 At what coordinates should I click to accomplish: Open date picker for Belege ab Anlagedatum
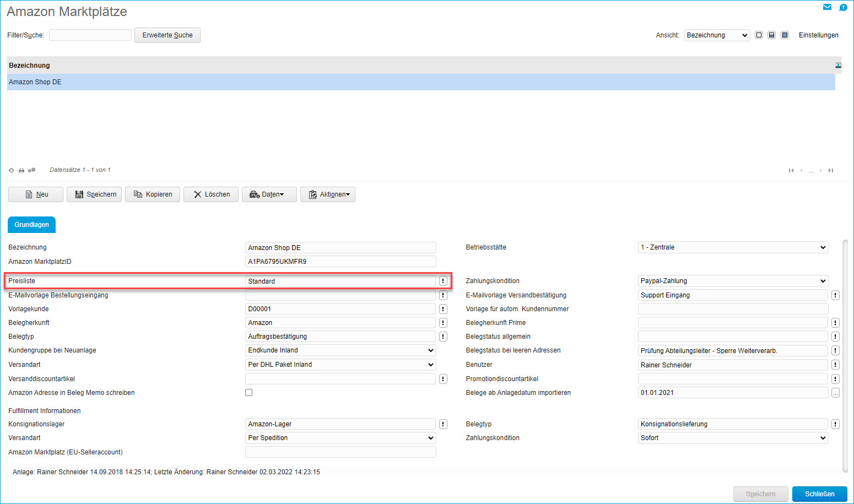click(x=835, y=393)
